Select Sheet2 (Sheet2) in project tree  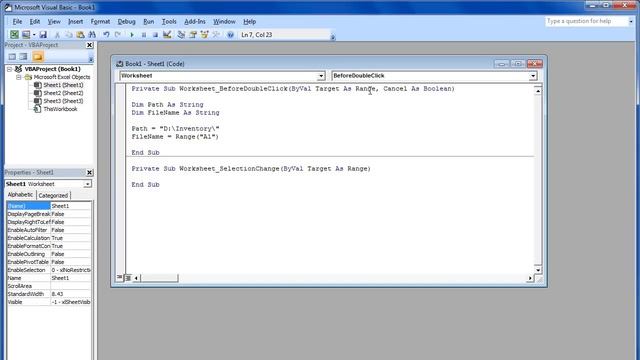coord(63,93)
